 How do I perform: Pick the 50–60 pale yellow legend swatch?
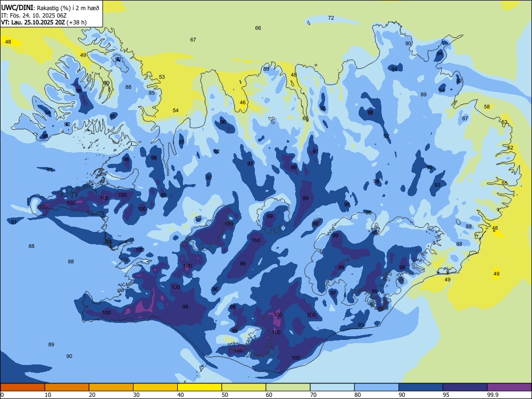click(244, 387)
